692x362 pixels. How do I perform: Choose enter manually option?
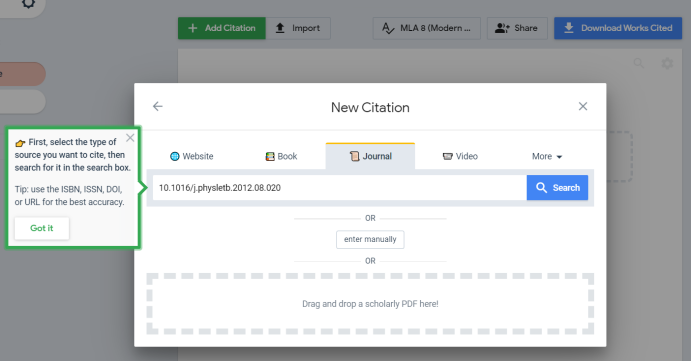point(370,239)
